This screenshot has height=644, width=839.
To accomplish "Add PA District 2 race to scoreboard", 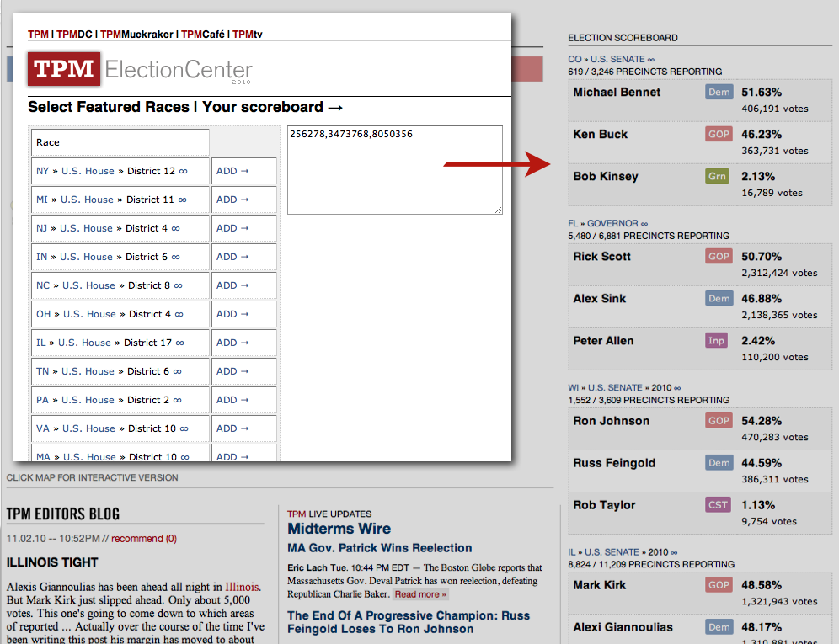I will point(232,400).
